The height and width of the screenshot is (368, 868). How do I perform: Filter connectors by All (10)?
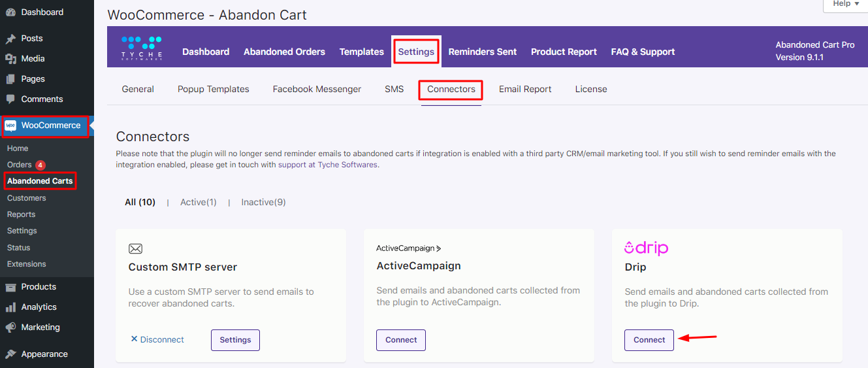[x=140, y=202]
